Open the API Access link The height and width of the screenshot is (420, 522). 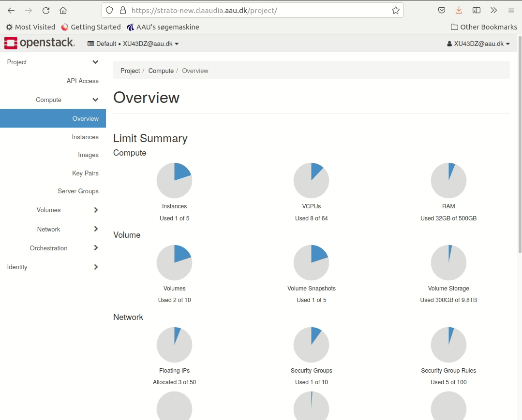pos(82,81)
